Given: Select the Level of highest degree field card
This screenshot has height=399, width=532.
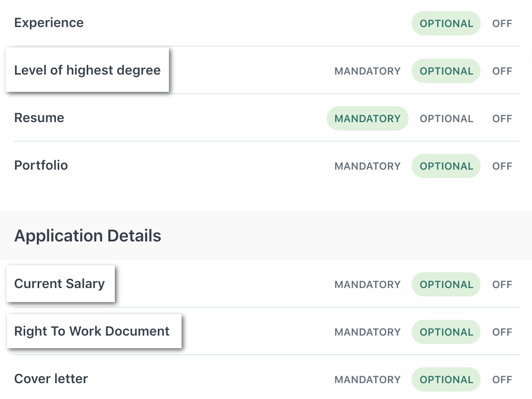Looking at the screenshot, I should pyautogui.click(x=87, y=70).
